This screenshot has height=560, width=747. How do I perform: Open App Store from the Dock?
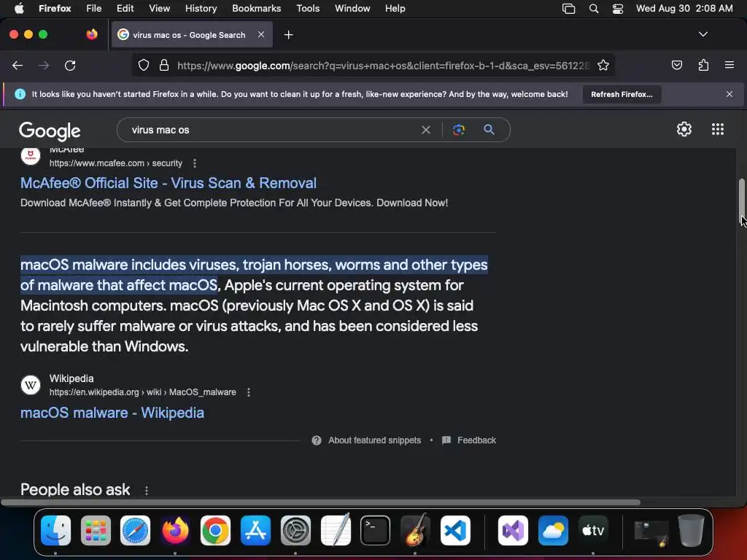point(255,531)
